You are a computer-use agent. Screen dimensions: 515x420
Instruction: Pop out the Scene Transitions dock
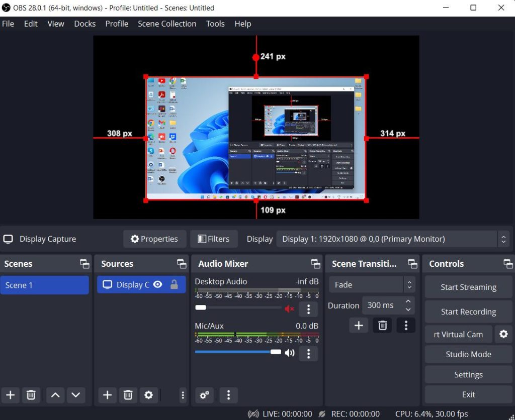[x=412, y=264]
